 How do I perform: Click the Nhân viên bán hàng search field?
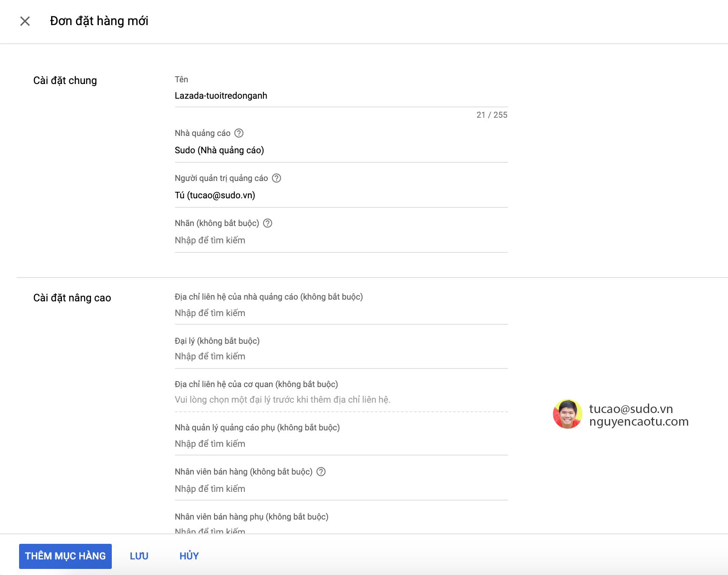(341, 489)
